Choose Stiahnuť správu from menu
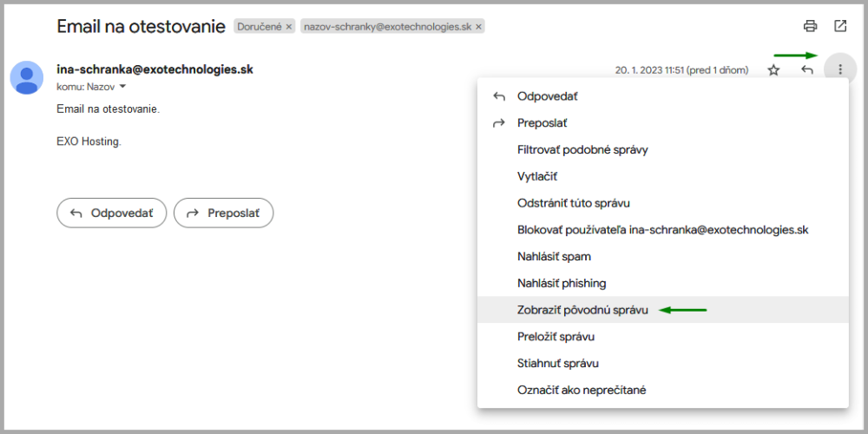Image resolution: width=868 pixels, height=434 pixels. (x=557, y=364)
